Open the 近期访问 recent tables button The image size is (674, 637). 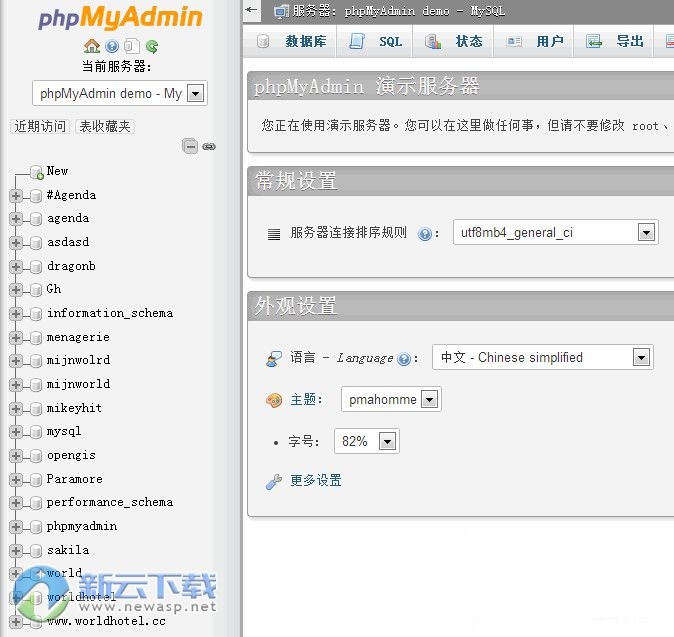click(40, 126)
